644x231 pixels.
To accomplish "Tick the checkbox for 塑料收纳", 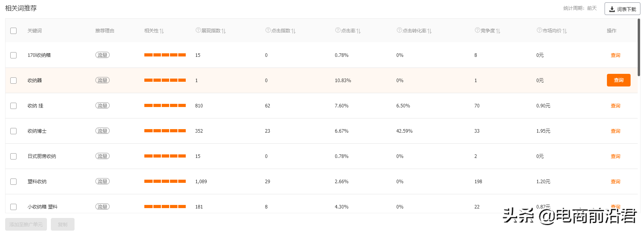I will tap(13, 182).
